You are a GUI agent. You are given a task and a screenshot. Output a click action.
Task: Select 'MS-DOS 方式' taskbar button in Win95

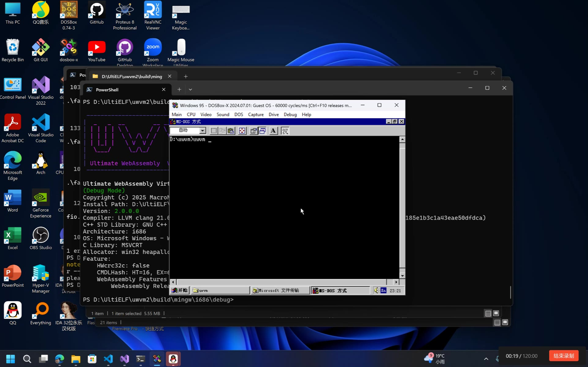click(x=340, y=290)
